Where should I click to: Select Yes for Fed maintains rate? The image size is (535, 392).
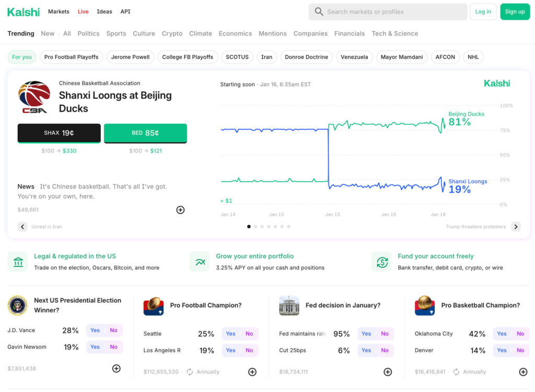point(366,334)
